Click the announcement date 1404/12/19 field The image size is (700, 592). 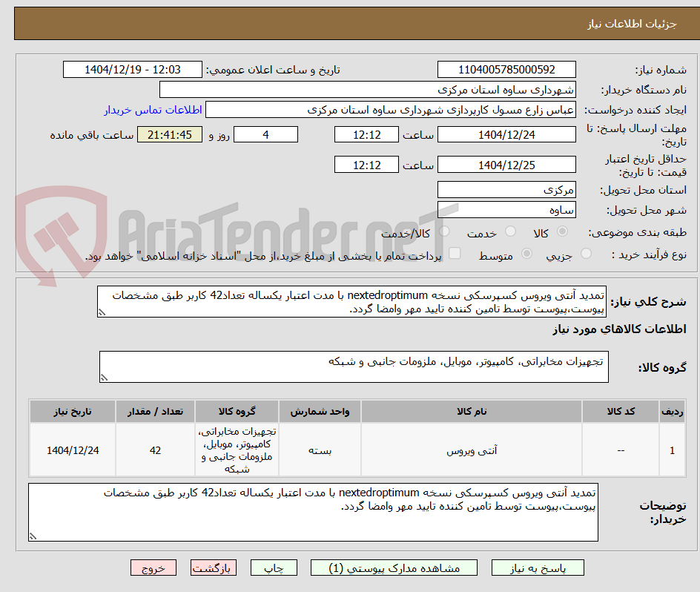point(133,70)
